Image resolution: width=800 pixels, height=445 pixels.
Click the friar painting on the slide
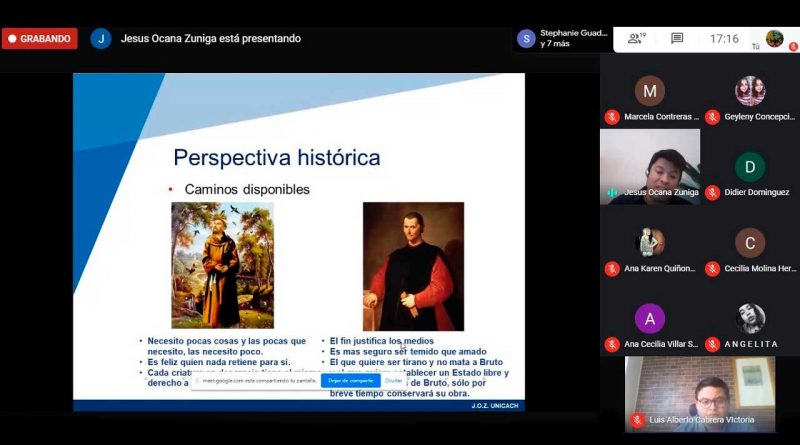coord(222,265)
